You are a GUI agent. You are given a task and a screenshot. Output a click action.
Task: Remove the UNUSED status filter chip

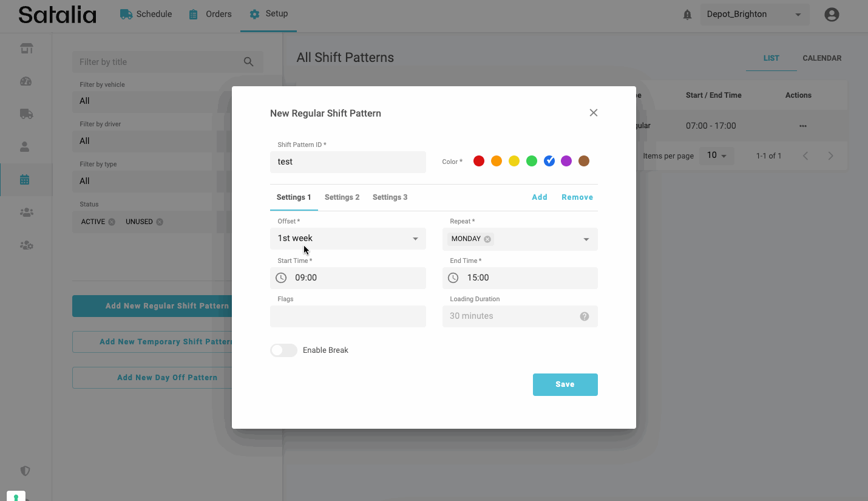click(x=160, y=222)
